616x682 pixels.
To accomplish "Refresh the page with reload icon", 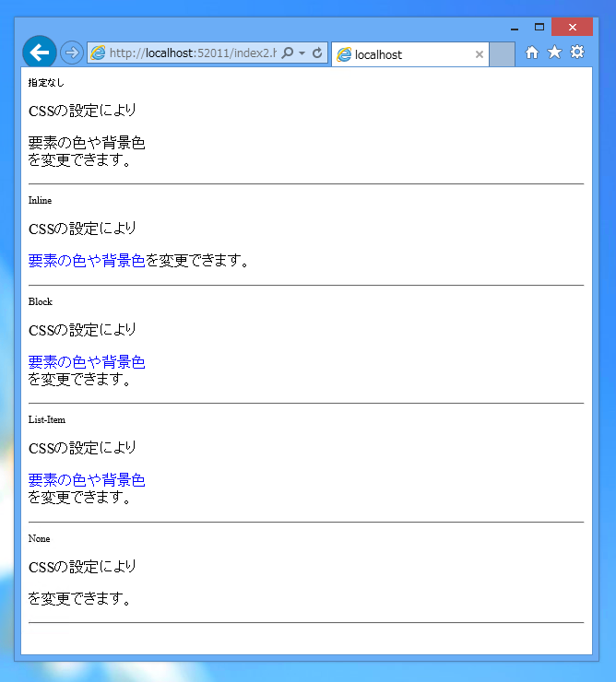I will pyautogui.click(x=317, y=53).
